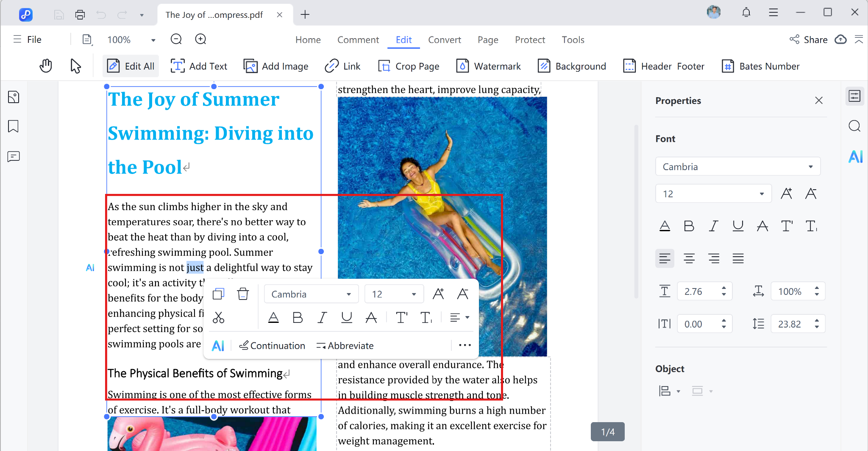The height and width of the screenshot is (451, 868).
Task: Select the Hand tool in the toolbar
Action: tap(46, 66)
